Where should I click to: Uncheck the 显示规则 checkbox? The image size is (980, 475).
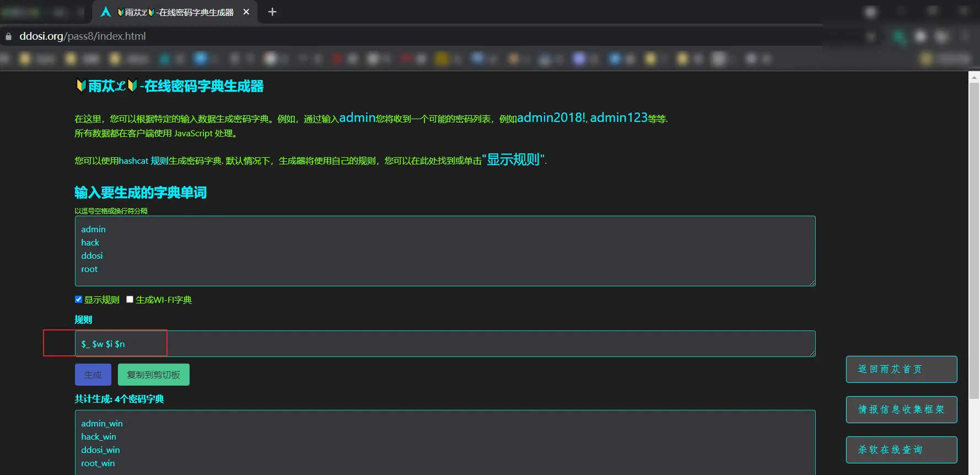coord(79,300)
